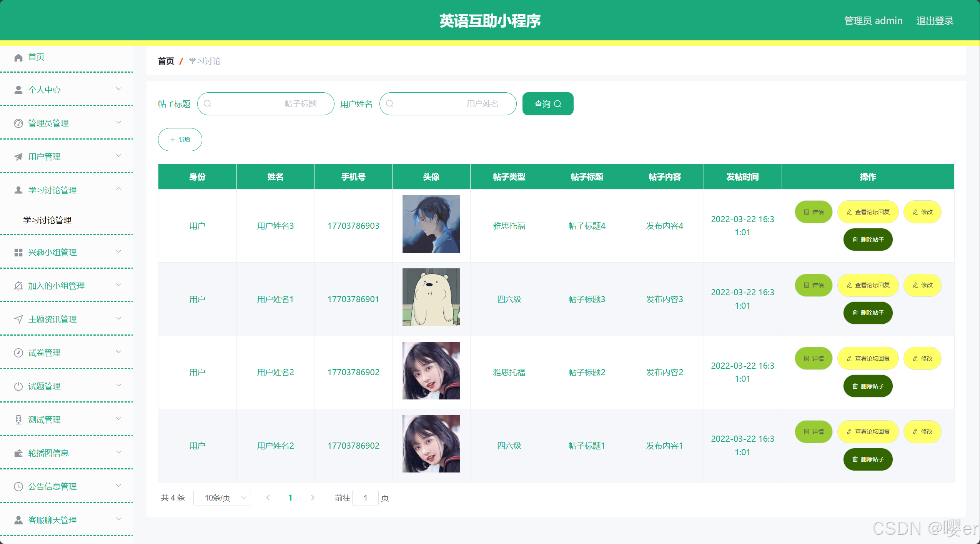Select the 学习讨论管理 submenu item
This screenshot has width=980, height=544.
point(47,220)
